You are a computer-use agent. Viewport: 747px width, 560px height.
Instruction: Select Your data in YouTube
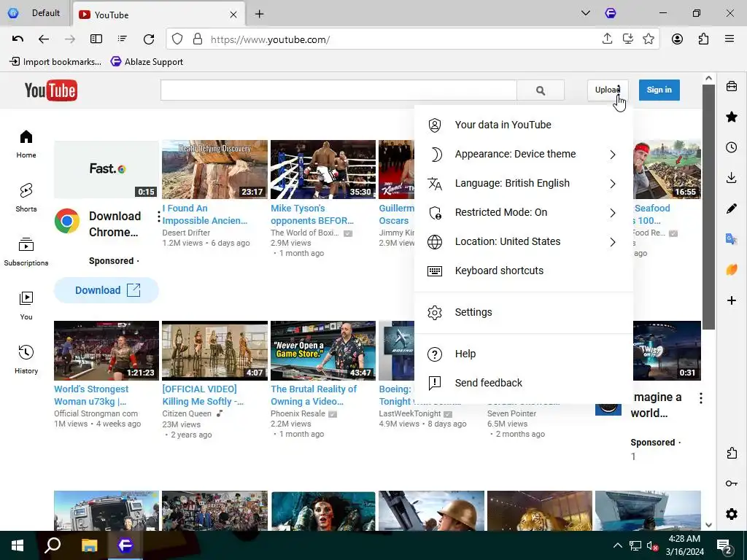pyautogui.click(x=524, y=125)
